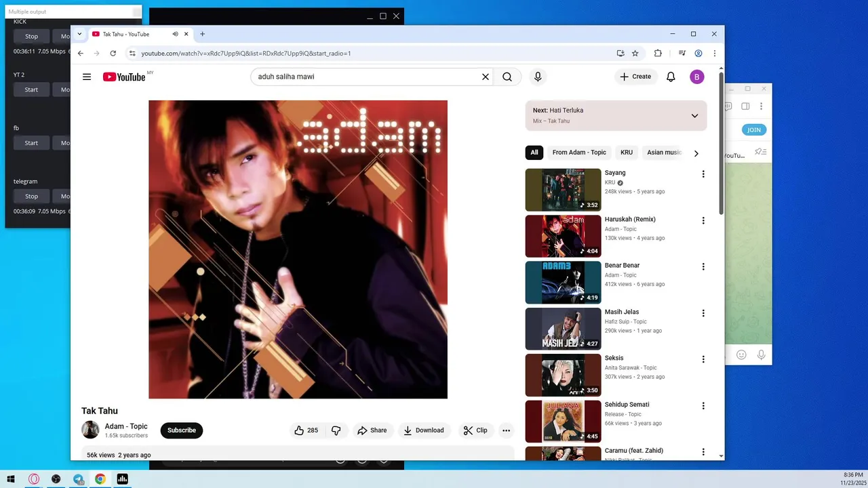868x488 pixels.
Task: Click the Adam album art video player
Action: coord(298,249)
